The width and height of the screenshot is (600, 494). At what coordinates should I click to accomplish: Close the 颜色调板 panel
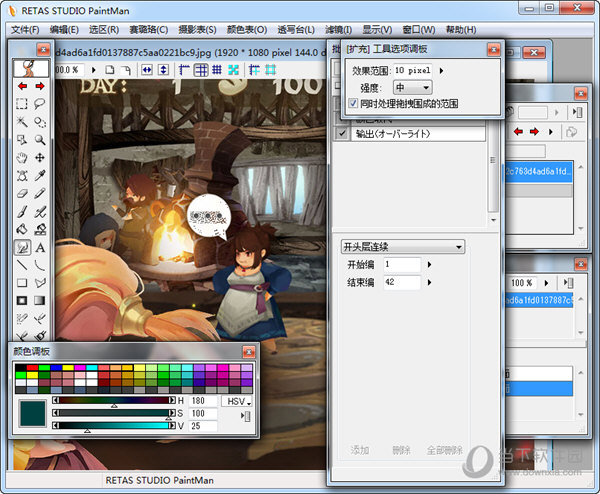click(249, 352)
